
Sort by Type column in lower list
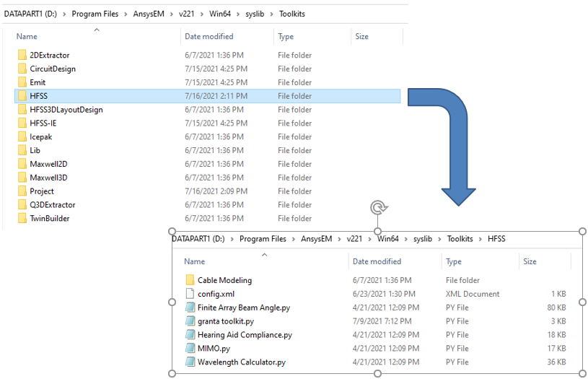(x=454, y=261)
